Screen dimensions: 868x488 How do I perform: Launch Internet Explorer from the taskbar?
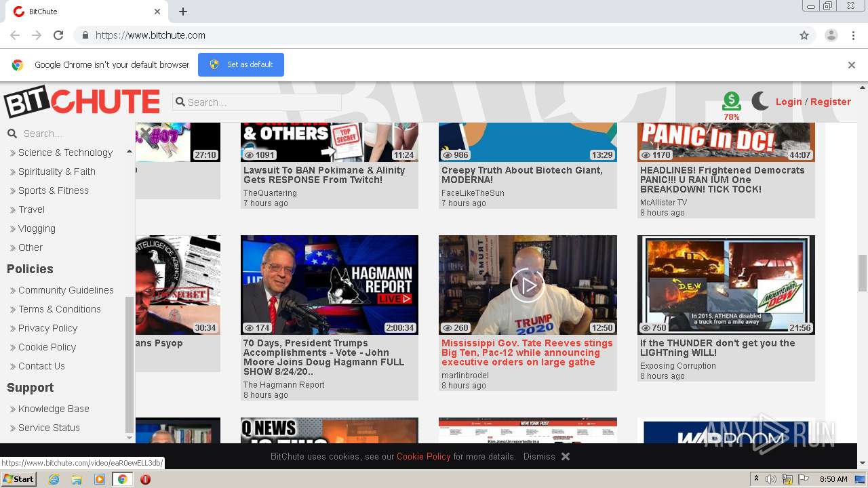54,479
